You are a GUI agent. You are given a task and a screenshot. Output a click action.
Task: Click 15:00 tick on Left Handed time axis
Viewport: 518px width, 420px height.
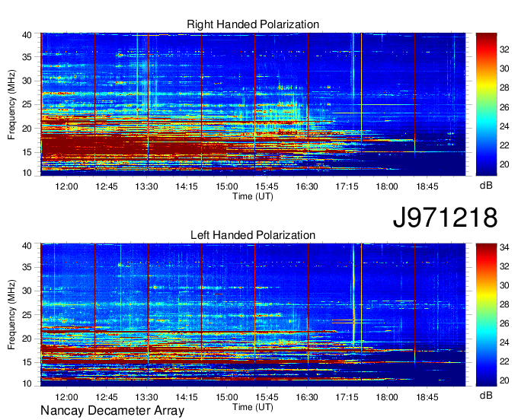click(x=227, y=397)
